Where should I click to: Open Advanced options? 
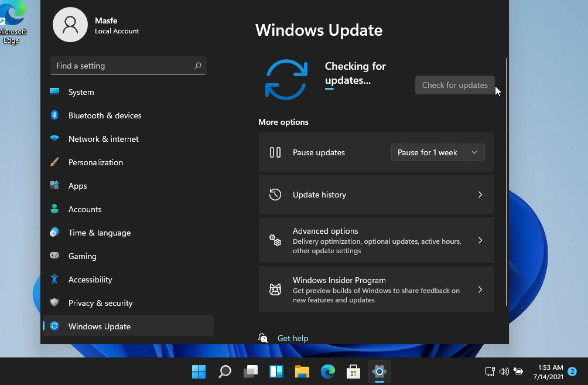376,240
